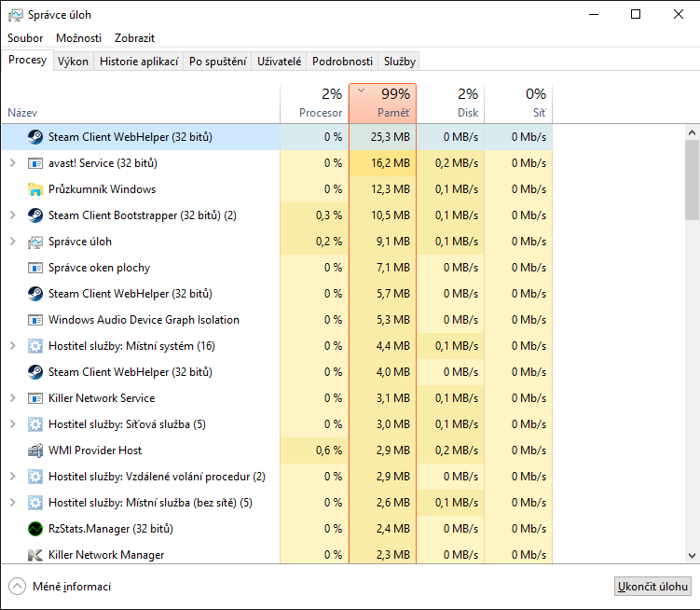700x610 pixels.
Task: Open the Možnosti menu
Action: [x=79, y=38]
